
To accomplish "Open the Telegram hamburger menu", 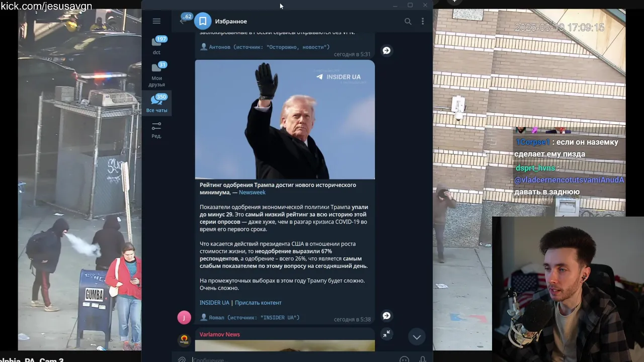I will (156, 21).
